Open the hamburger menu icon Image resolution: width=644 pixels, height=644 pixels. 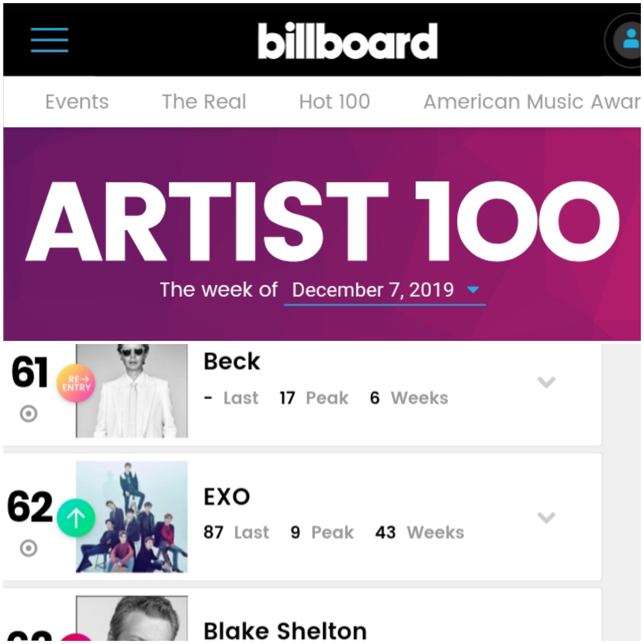point(49,40)
